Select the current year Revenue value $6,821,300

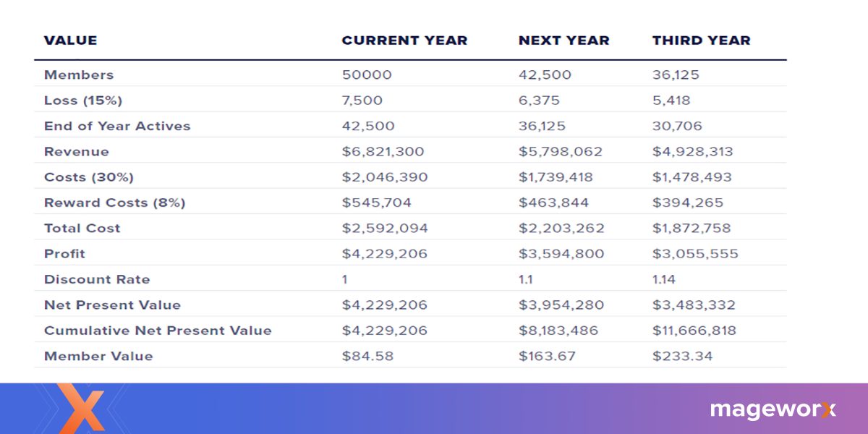coord(383,152)
